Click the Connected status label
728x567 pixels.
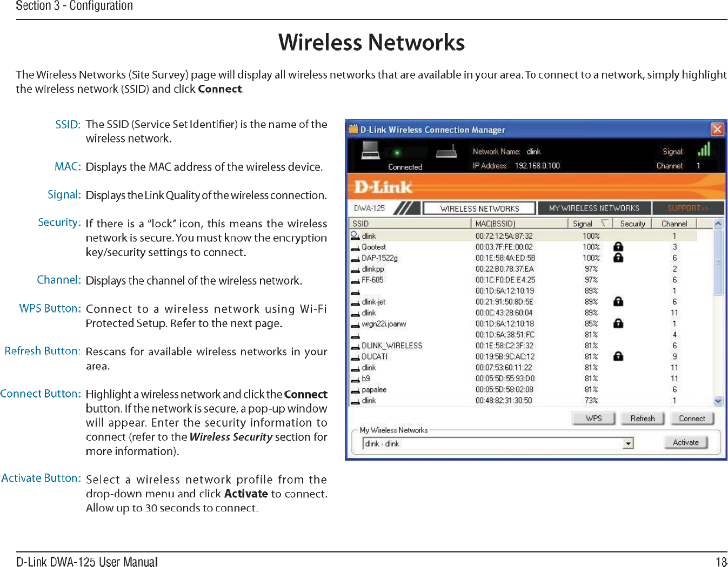[405, 167]
